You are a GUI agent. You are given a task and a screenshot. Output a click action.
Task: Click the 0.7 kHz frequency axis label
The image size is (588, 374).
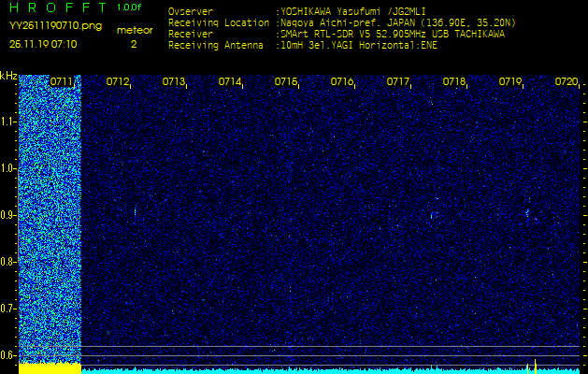point(7,309)
